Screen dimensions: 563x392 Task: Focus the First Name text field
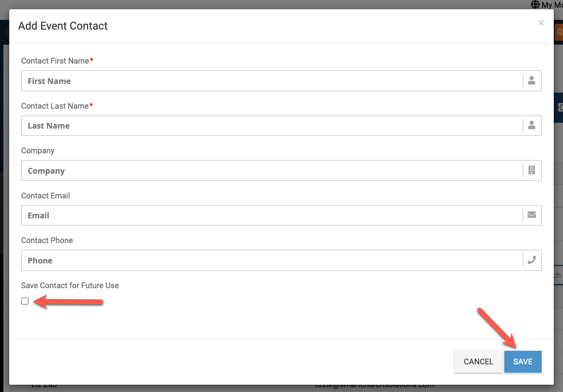tap(272, 81)
